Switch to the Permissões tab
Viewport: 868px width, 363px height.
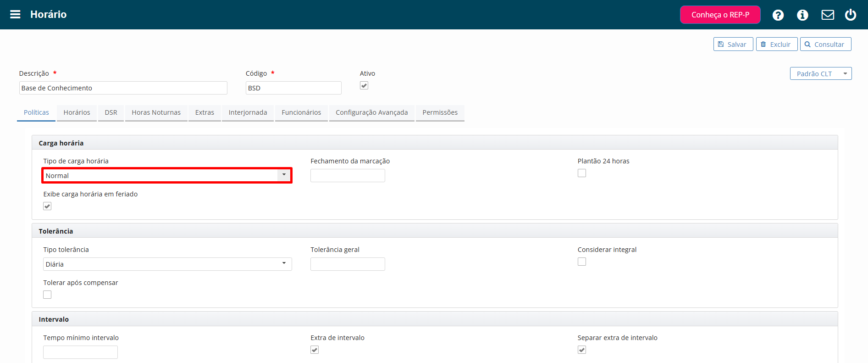point(440,112)
